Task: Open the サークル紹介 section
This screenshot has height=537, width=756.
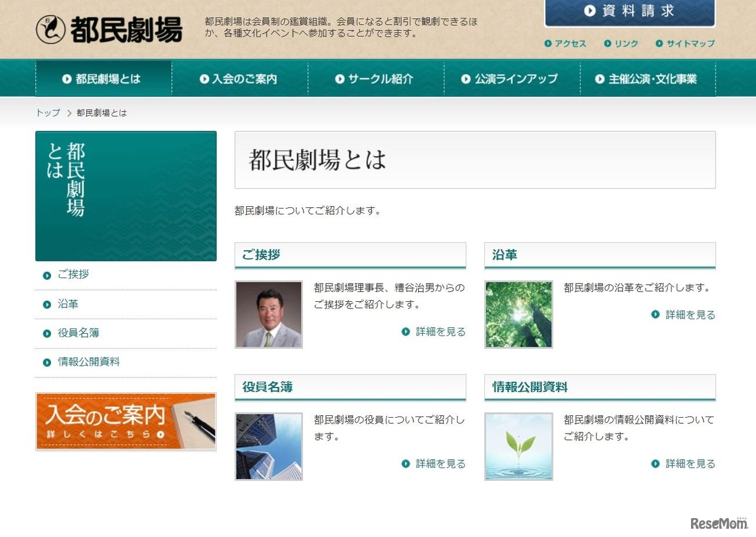Action: (x=374, y=78)
